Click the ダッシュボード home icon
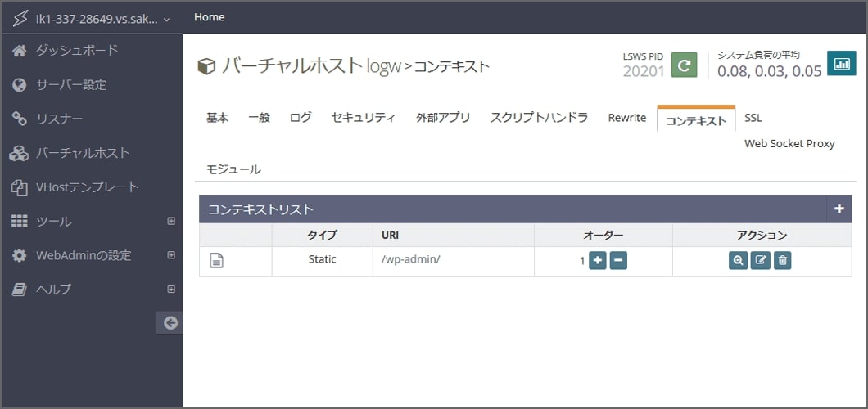This screenshot has height=409, width=868. (20, 51)
